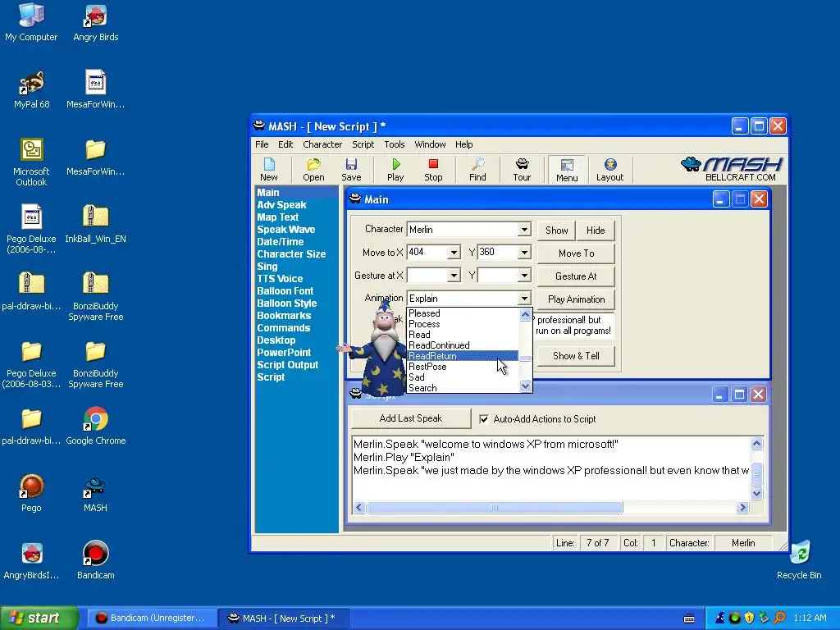Choose Pleased from the animation list
The width and height of the screenshot is (840, 630).
463,313
